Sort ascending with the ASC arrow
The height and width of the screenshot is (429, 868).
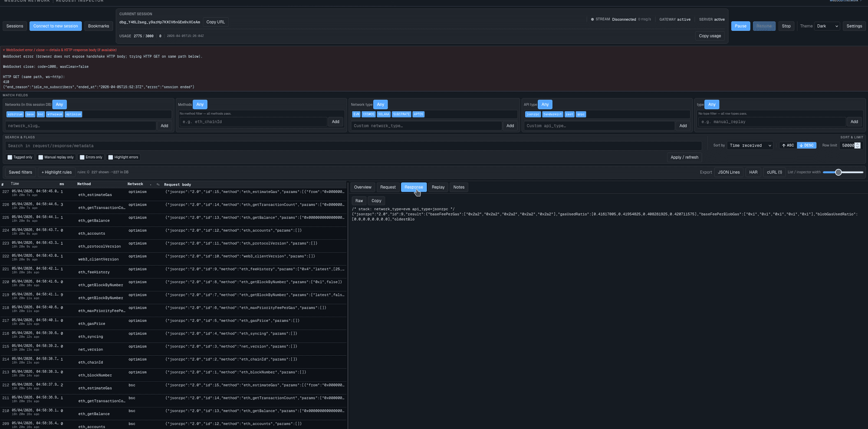point(788,145)
